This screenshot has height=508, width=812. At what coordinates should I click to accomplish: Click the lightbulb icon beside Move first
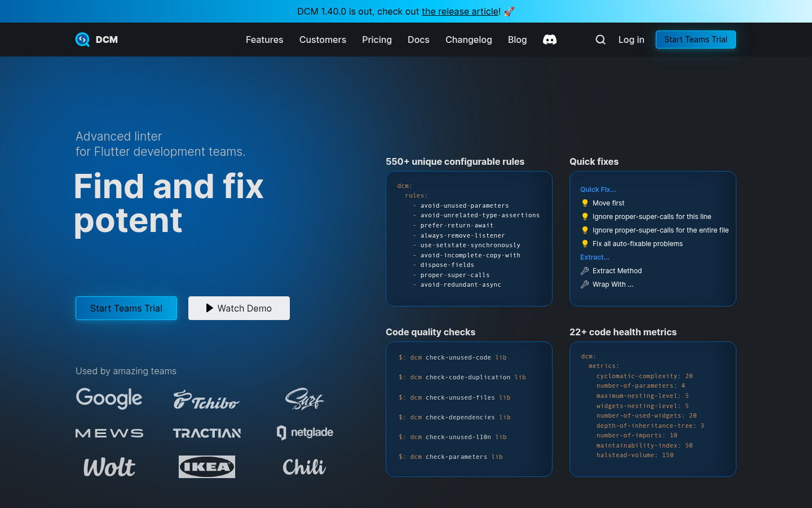coord(585,203)
